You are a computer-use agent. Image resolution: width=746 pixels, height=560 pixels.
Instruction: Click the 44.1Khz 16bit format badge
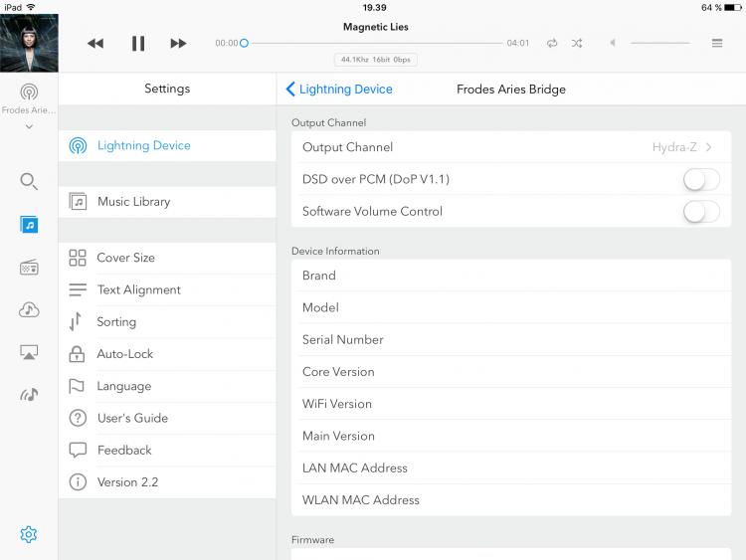point(376,60)
